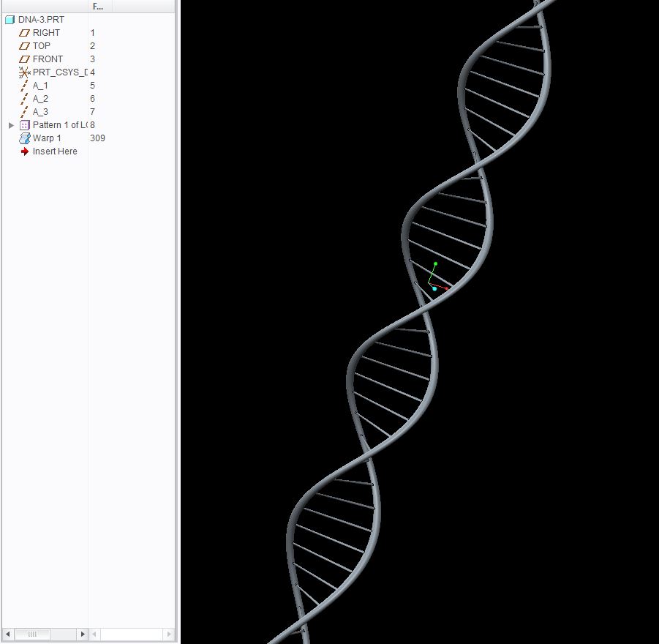The width and height of the screenshot is (659, 644).
Task: Select the A_3 datum axis
Action: coord(39,111)
